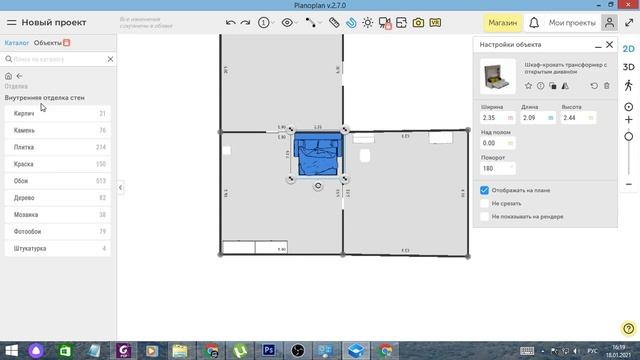Open the user profile icon

609,23
